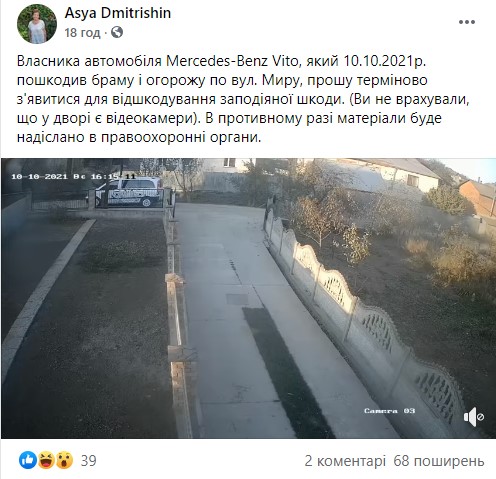
Task: Click the blue Like reaction icon
Action: pos(27,460)
